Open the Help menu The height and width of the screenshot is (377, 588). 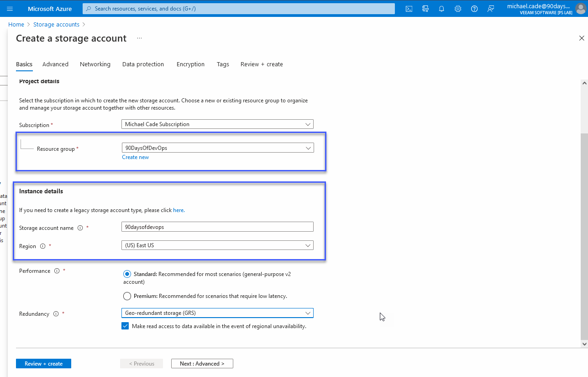[474, 8]
